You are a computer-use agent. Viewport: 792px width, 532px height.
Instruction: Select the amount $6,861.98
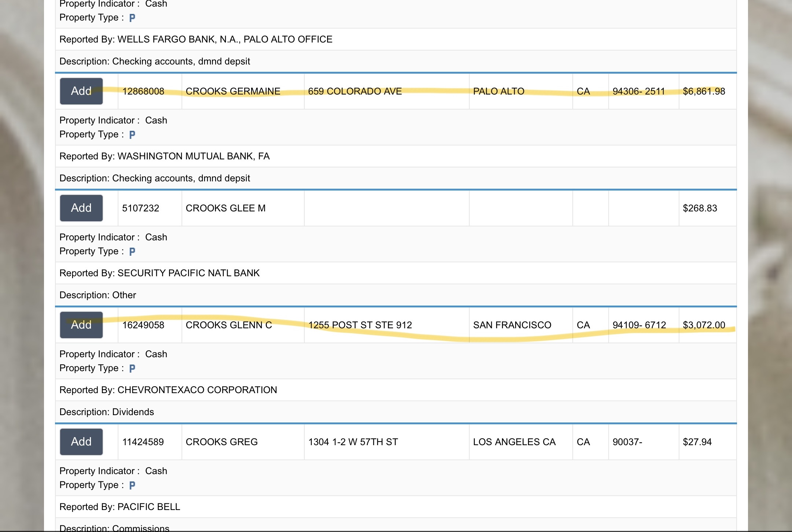(704, 91)
